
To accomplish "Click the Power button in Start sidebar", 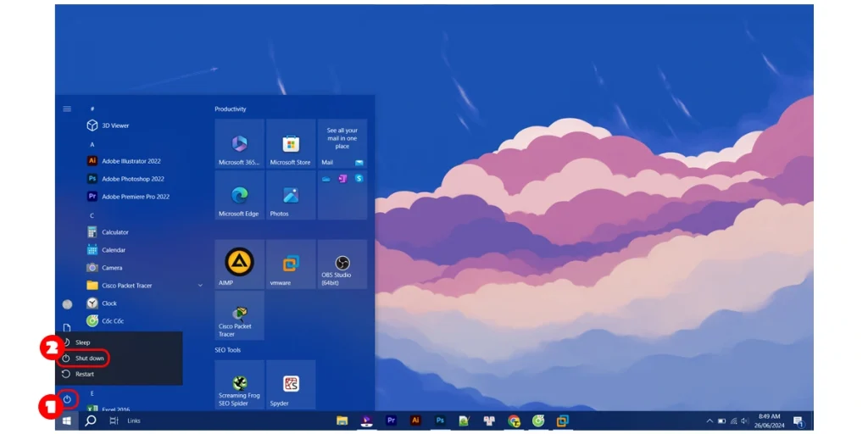I will click(x=67, y=398).
